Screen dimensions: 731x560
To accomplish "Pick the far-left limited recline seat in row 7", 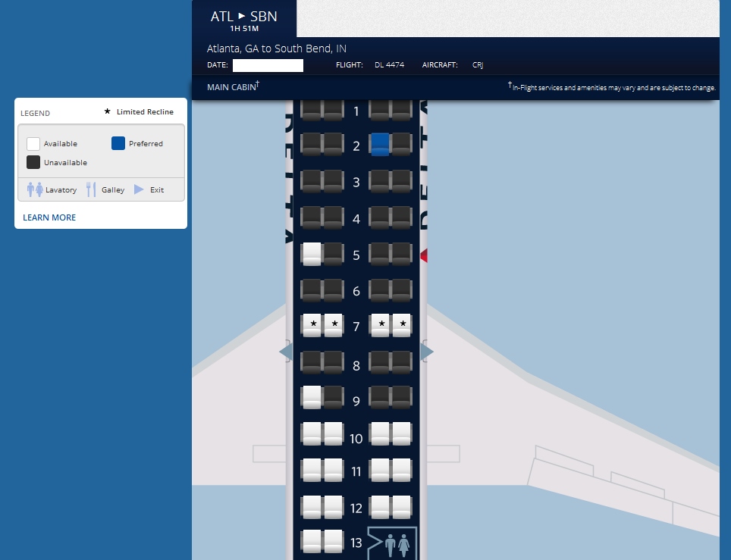I will [312, 325].
